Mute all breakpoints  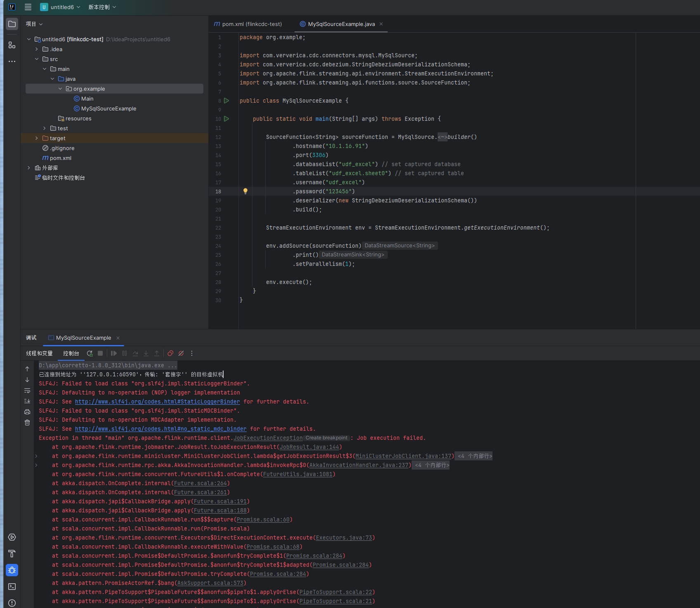pos(181,353)
